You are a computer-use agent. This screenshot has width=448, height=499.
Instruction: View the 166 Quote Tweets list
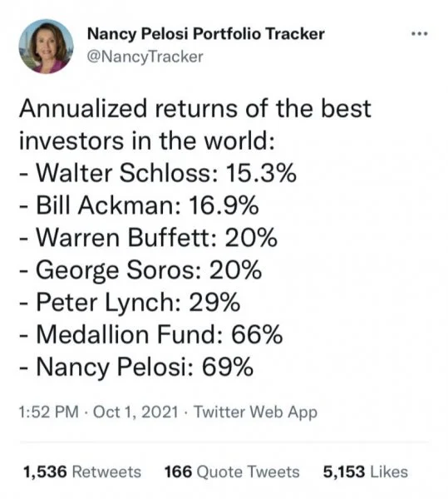[x=232, y=472]
